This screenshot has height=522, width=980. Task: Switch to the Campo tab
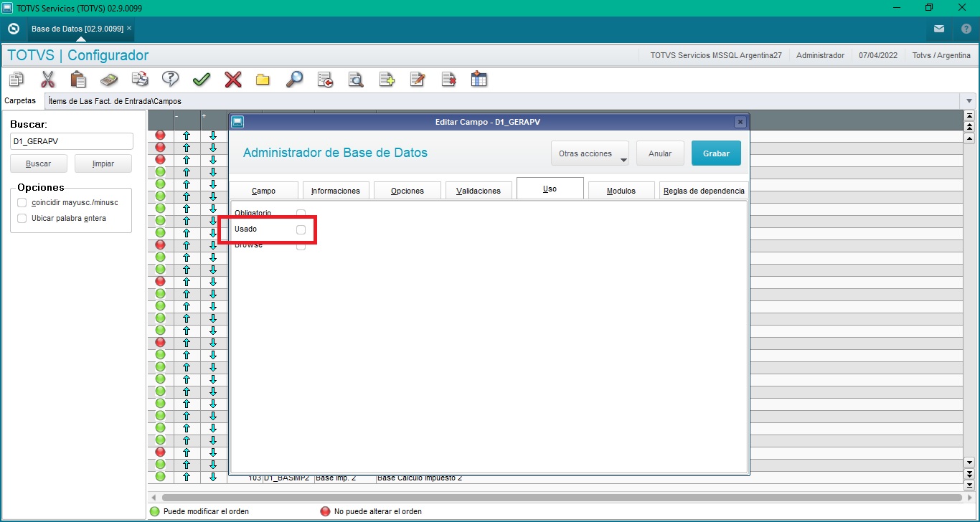[263, 191]
